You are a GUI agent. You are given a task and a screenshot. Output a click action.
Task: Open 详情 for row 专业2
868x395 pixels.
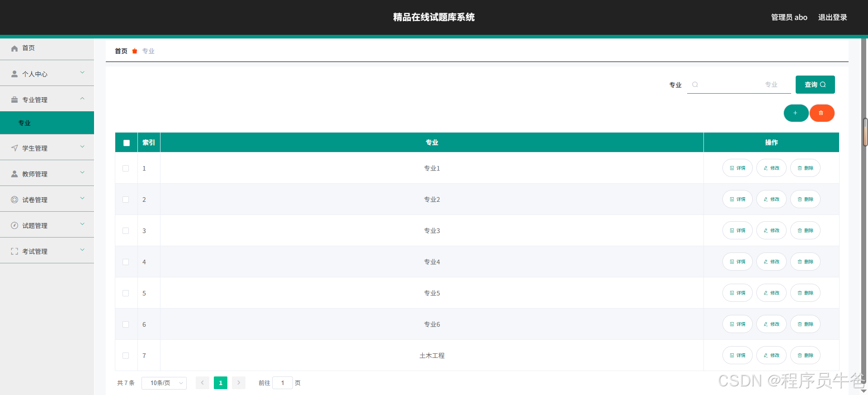point(737,200)
